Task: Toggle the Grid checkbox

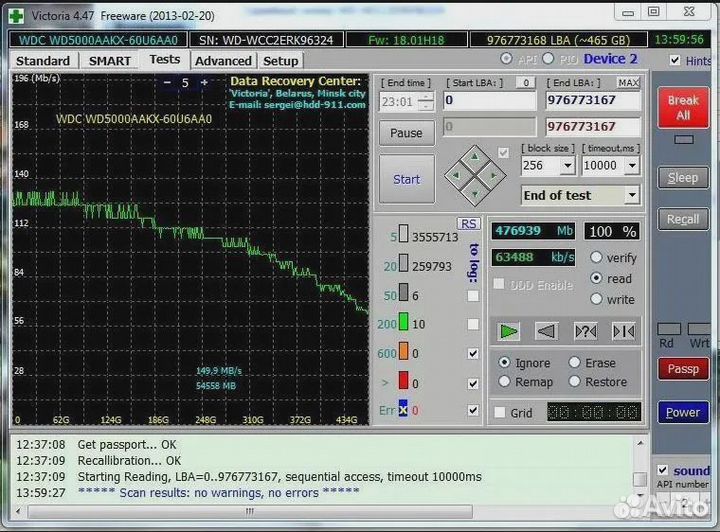Action: [500, 412]
